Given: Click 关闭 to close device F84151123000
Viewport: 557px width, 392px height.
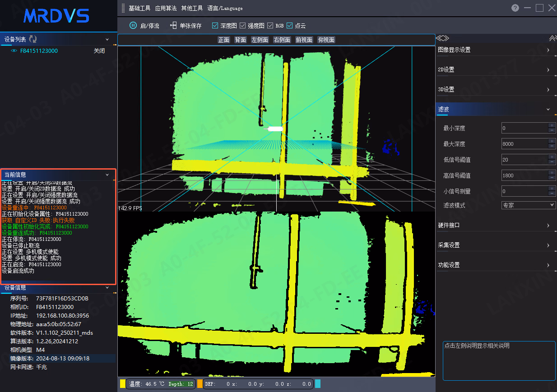Looking at the screenshot, I should 99,51.
